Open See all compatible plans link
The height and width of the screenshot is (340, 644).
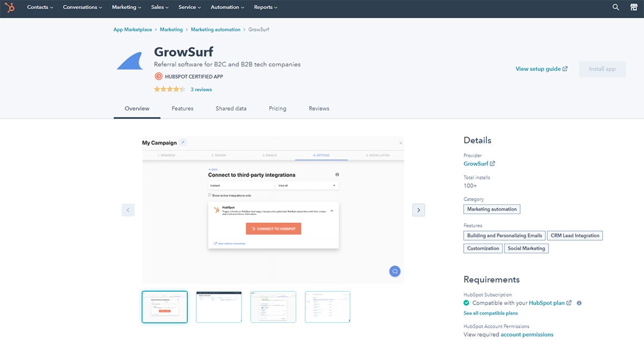pos(491,313)
